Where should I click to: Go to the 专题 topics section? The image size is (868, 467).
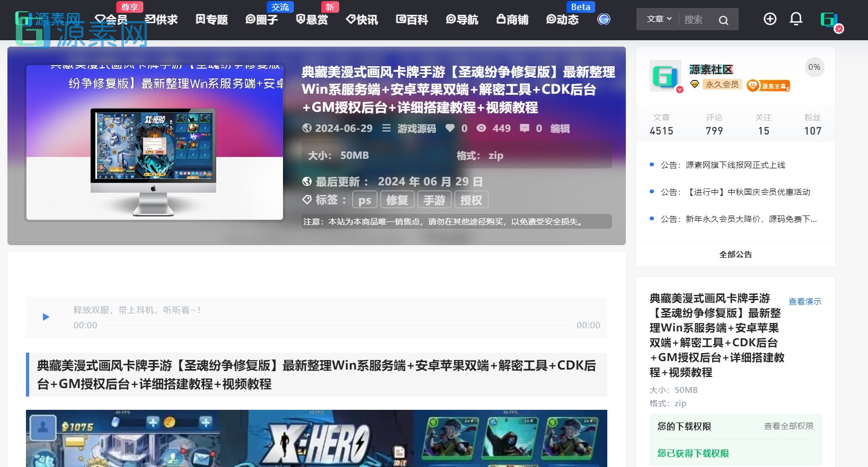(211, 20)
